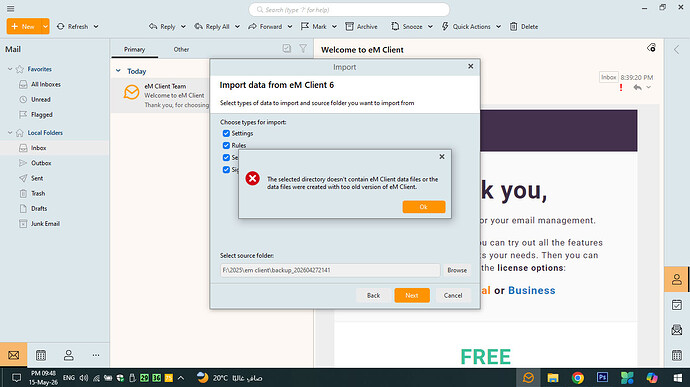Open the Sent folder
Viewport: 690px width, 387px height.
point(37,178)
